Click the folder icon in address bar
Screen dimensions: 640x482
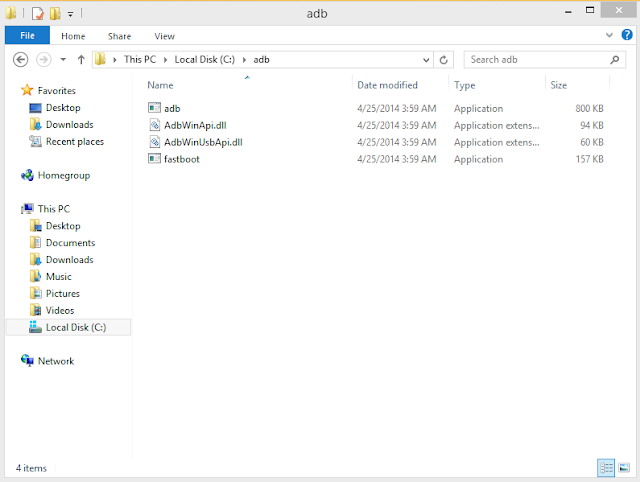[100, 60]
